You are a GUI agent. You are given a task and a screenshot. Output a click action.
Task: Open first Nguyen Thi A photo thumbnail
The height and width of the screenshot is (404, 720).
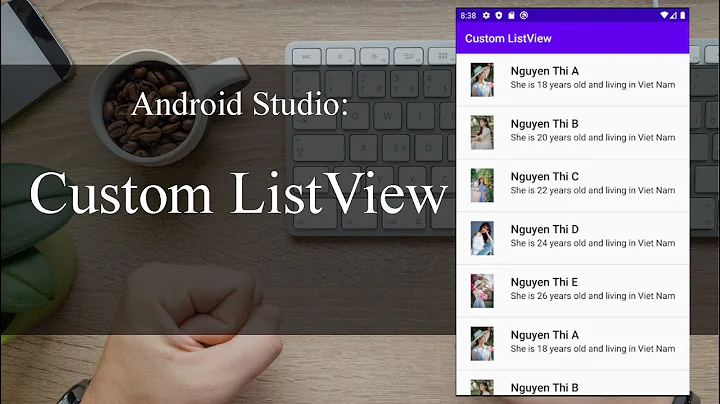coord(482,80)
